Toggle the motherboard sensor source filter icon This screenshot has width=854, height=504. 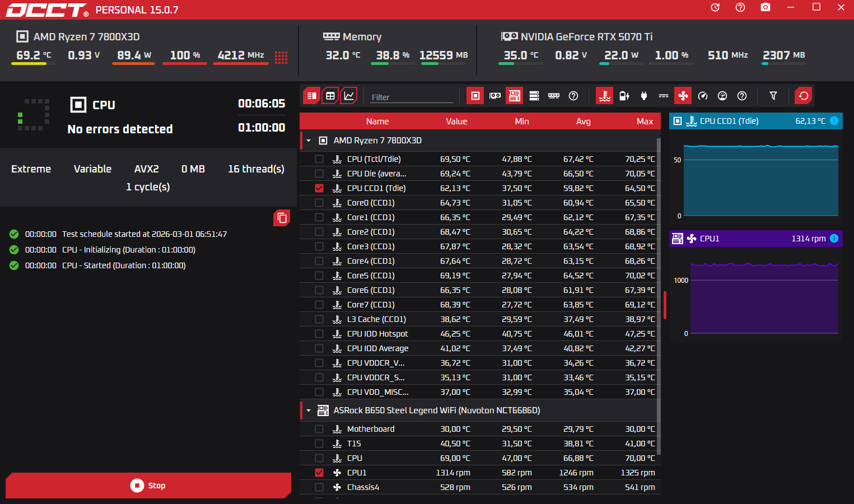click(514, 96)
